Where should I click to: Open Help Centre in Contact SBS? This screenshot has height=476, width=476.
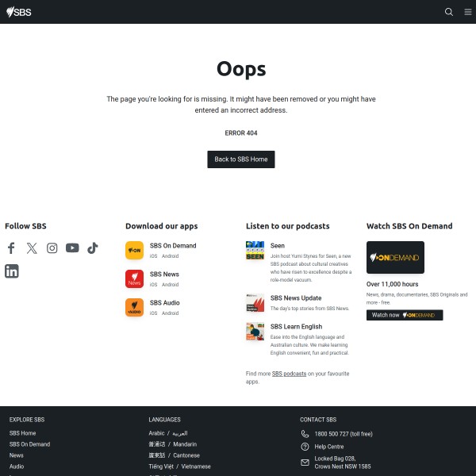329,447
